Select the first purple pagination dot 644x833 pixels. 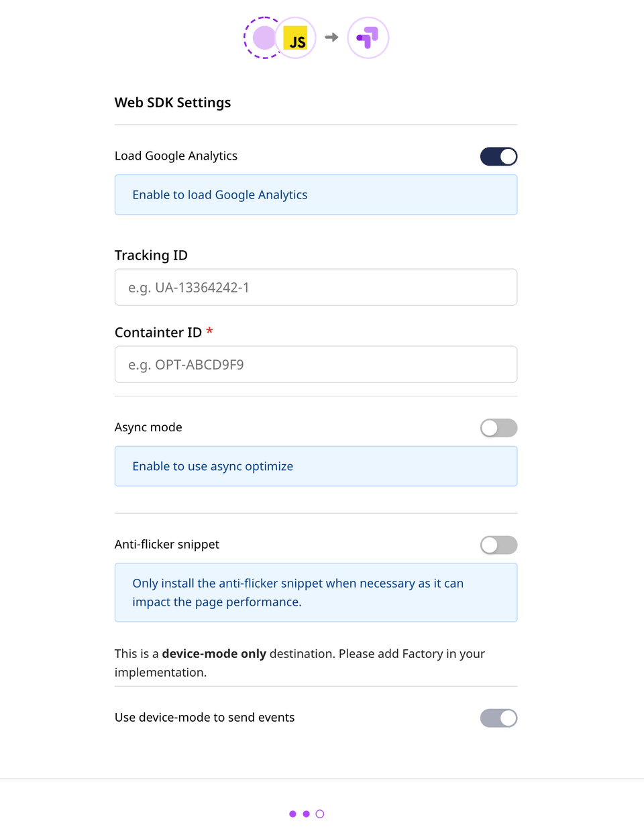click(x=292, y=814)
